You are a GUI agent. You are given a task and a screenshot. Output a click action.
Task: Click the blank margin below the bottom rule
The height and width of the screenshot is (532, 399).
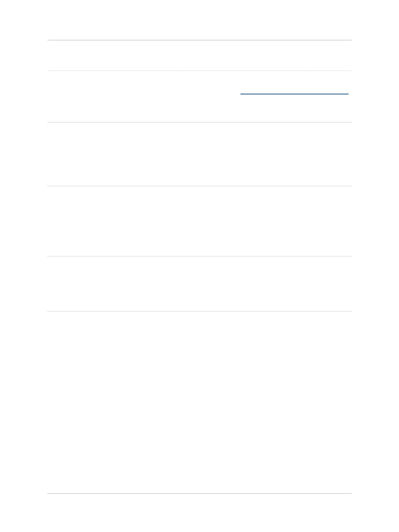[199, 513]
